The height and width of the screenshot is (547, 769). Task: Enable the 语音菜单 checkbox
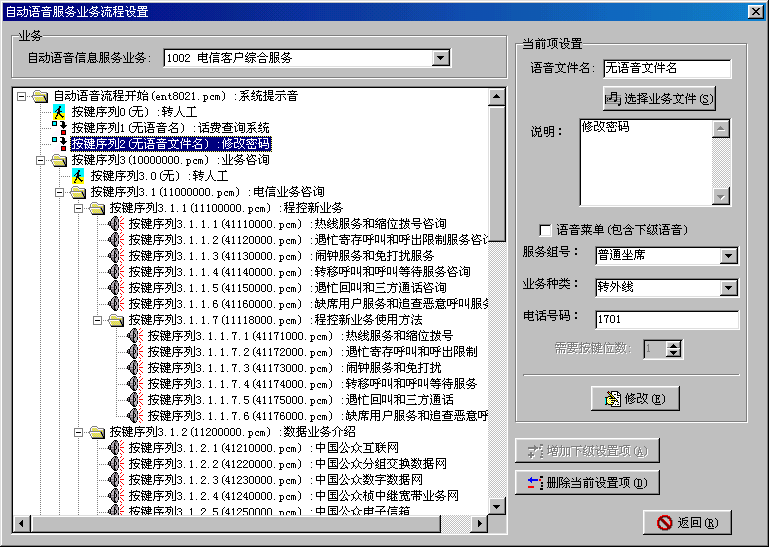click(545, 230)
